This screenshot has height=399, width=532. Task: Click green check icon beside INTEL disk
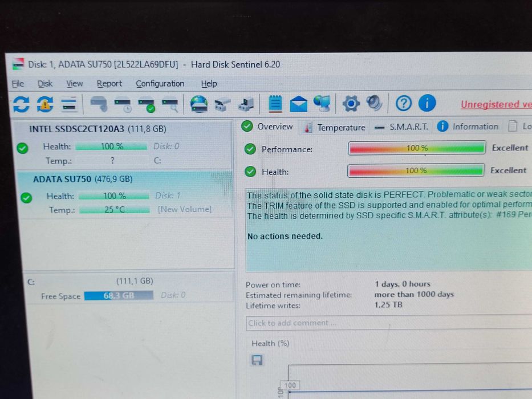(22, 148)
